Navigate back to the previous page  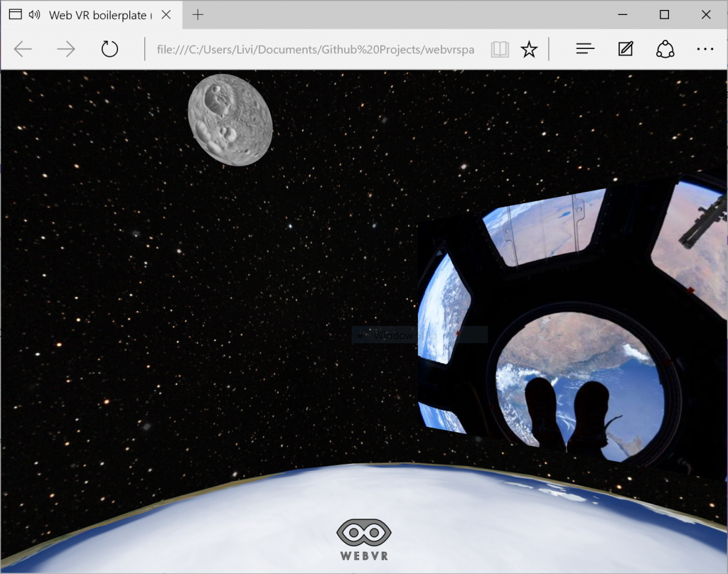click(23, 48)
